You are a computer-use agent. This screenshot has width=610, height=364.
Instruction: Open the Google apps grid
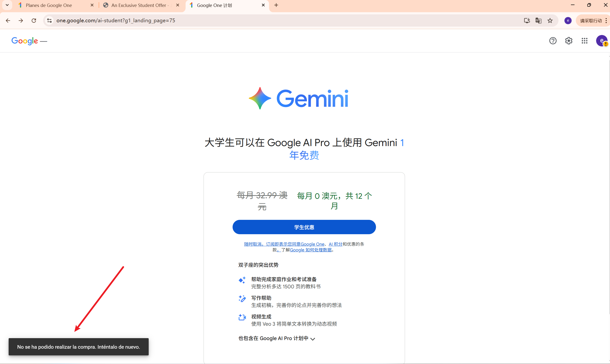coord(584,41)
